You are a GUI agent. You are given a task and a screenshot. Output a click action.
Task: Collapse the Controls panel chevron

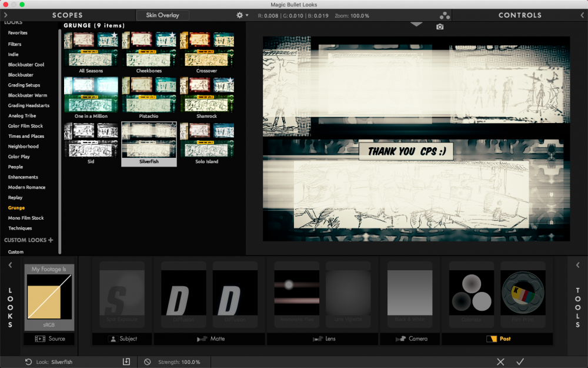point(582,15)
